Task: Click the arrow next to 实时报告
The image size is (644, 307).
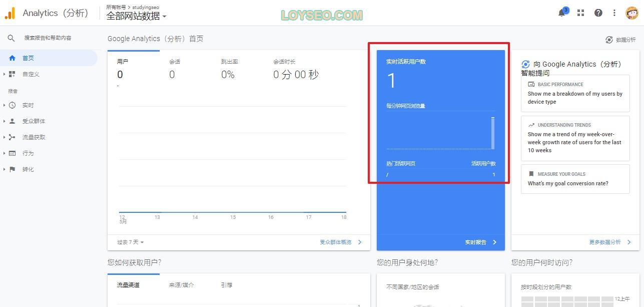Action: click(x=495, y=242)
